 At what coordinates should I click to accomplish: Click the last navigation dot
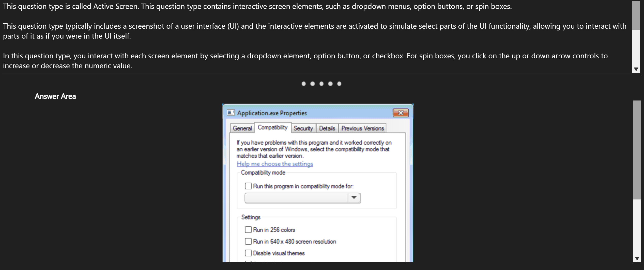[339, 83]
